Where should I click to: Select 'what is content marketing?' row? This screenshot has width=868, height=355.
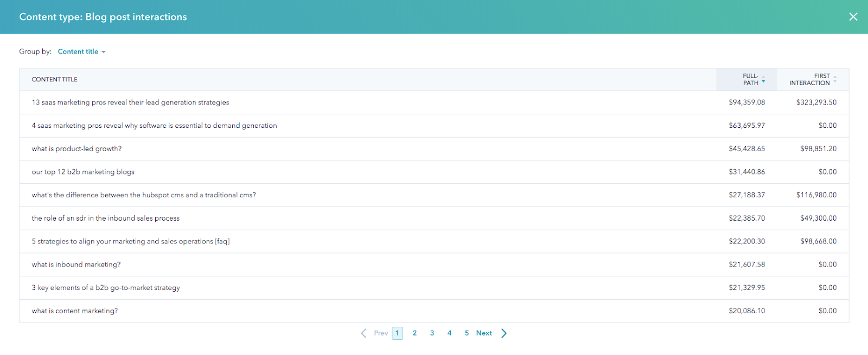pos(74,311)
